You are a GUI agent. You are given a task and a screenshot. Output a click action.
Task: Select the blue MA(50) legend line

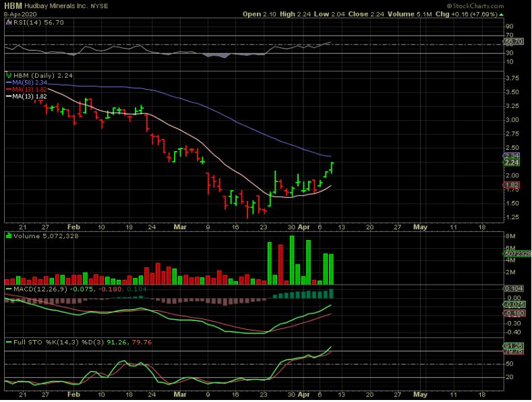[x=7, y=82]
